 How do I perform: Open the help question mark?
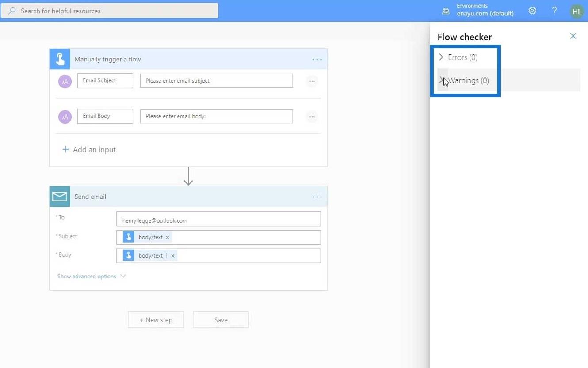click(554, 11)
